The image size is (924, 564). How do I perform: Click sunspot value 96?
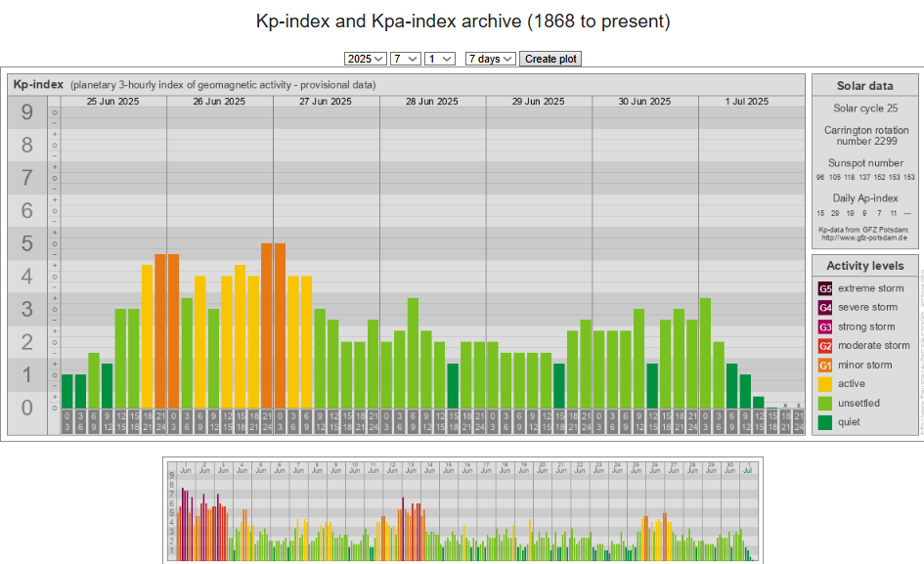tap(819, 177)
